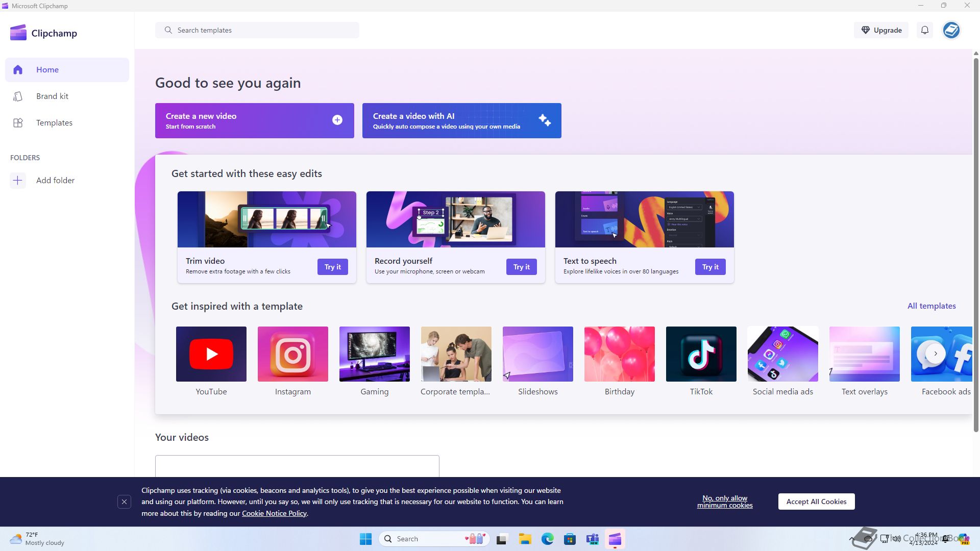980x551 pixels.
Task: Click the sparkle icon on the AI video card
Action: (x=545, y=120)
